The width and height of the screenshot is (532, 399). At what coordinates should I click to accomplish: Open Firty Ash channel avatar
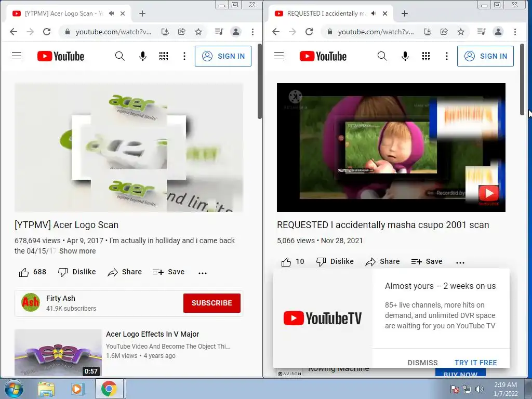[x=31, y=302]
